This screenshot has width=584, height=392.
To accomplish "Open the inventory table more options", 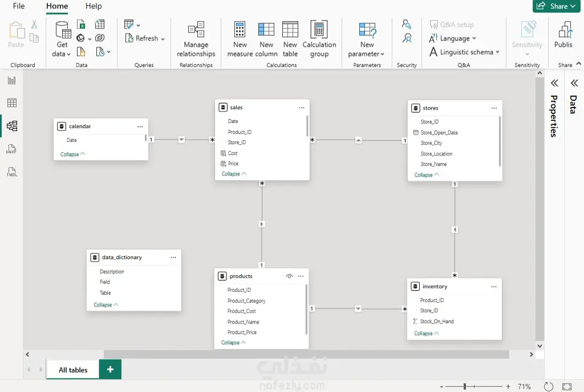I will [493, 287].
